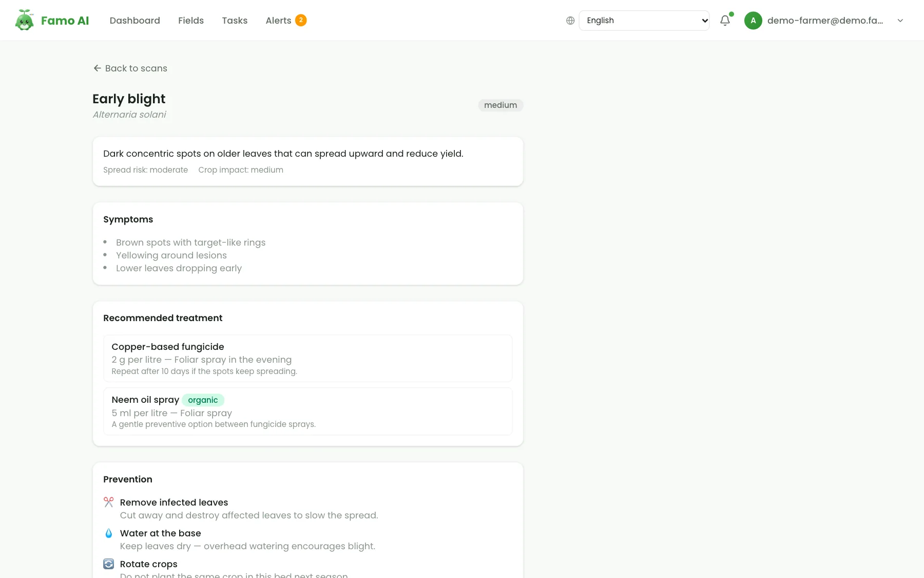Click the globe language icon
Screen dimensions: 924x578
(x=570, y=21)
